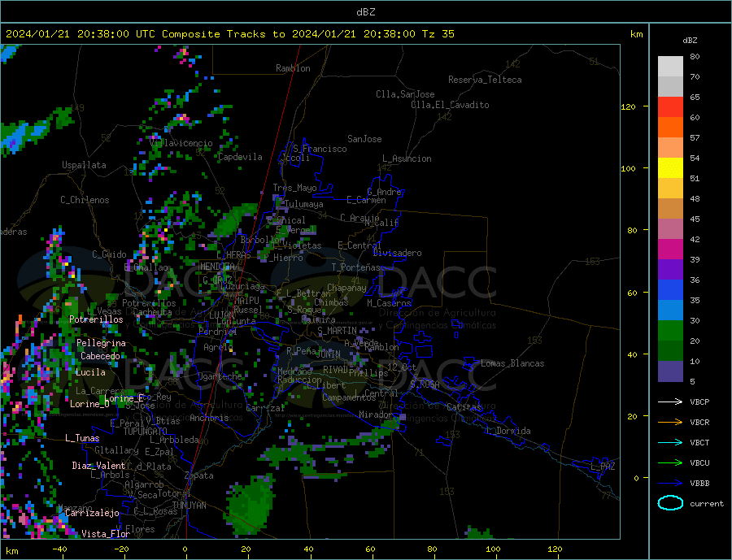Click the Lomas_Blancas label
This screenshot has width=732, height=560.
pos(512,363)
